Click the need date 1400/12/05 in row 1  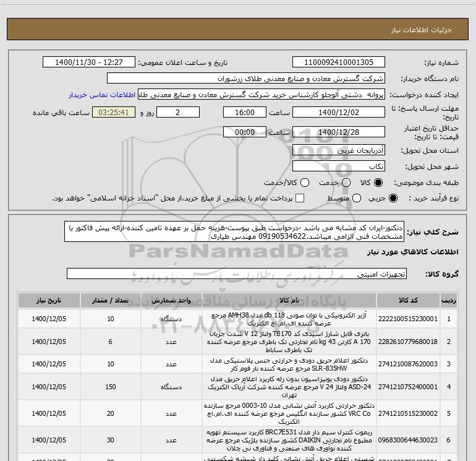click(x=49, y=319)
